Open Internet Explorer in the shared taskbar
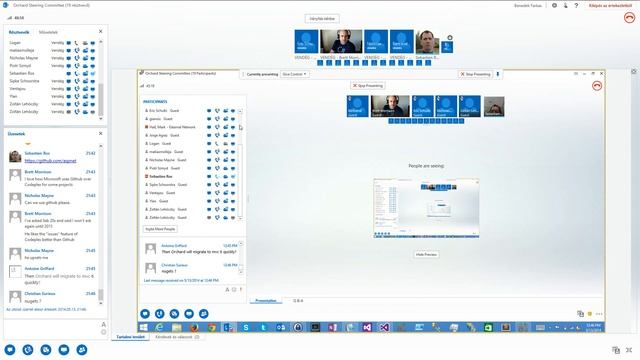640x360 pixels. [159, 327]
